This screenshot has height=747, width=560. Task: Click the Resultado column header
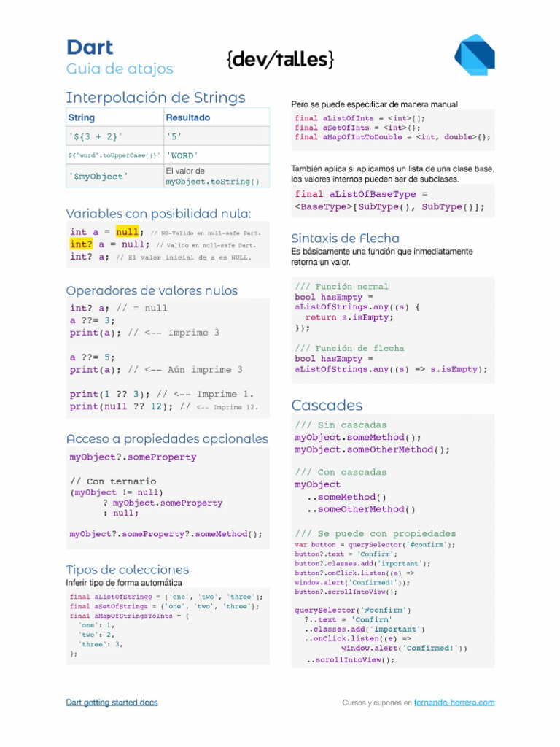[x=187, y=117]
